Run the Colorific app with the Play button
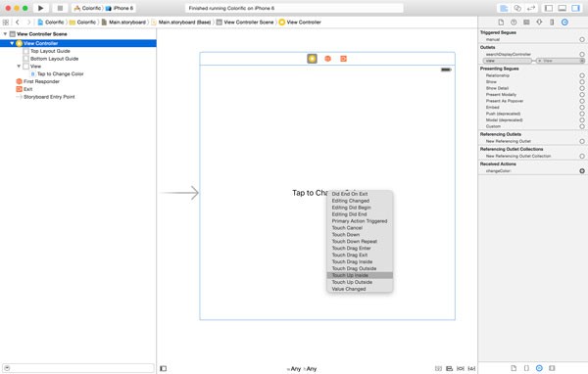The height and width of the screenshot is (374, 588). coord(40,8)
